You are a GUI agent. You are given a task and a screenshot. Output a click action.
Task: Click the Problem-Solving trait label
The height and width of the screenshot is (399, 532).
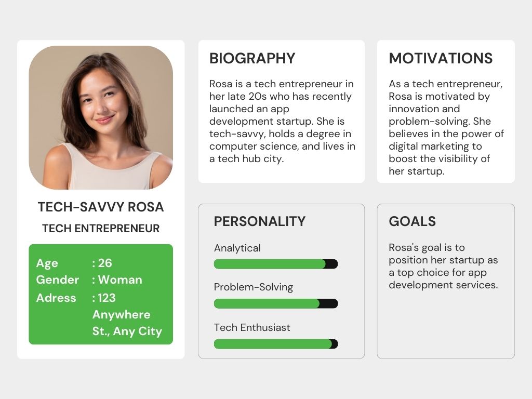click(x=254, y=287)
